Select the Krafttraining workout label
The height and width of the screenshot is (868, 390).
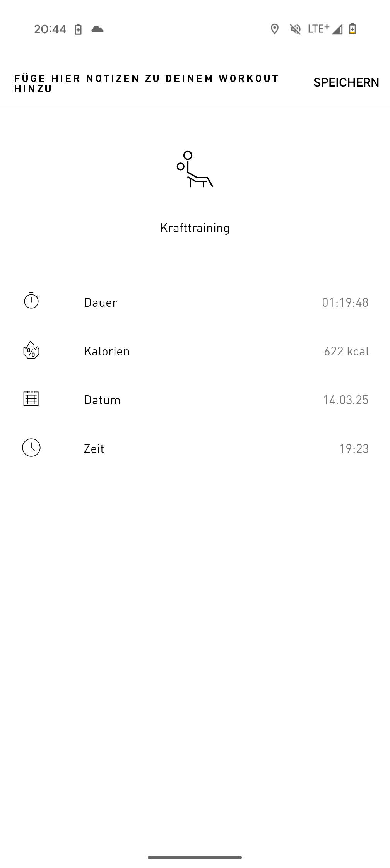[x=195, y=228]
